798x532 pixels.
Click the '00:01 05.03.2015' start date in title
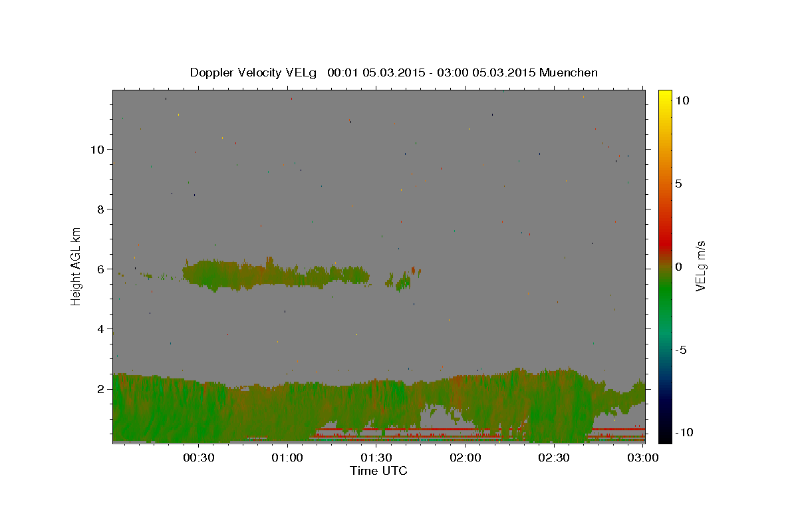(x=375, y=72)
